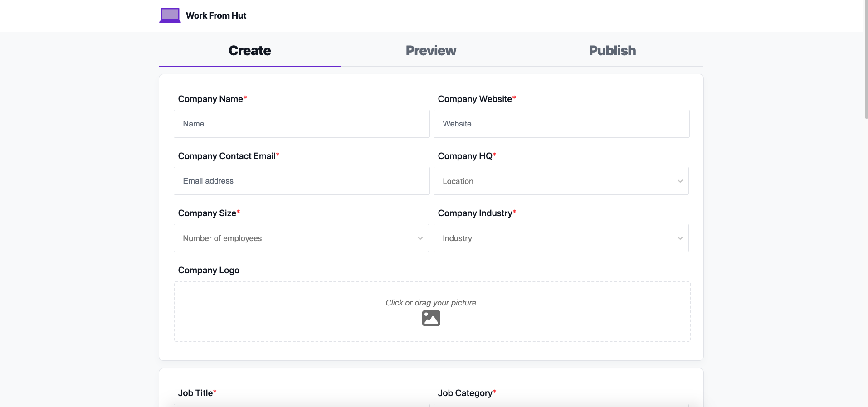868x407 pixels.
Task: Switch to the Preview tab
Action: tap(431, 51)
